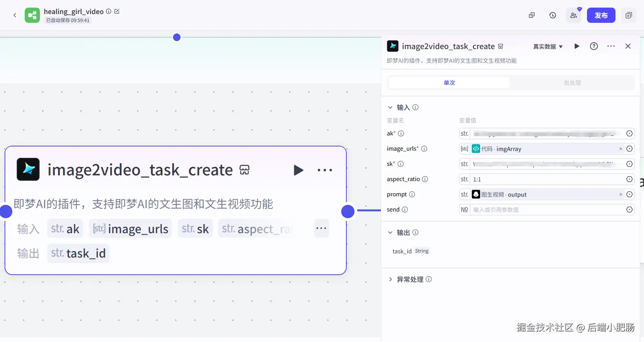Viewport: 644px width, 342px height.
Task: Show info tooltip for 异常处理
Action: 429,279
